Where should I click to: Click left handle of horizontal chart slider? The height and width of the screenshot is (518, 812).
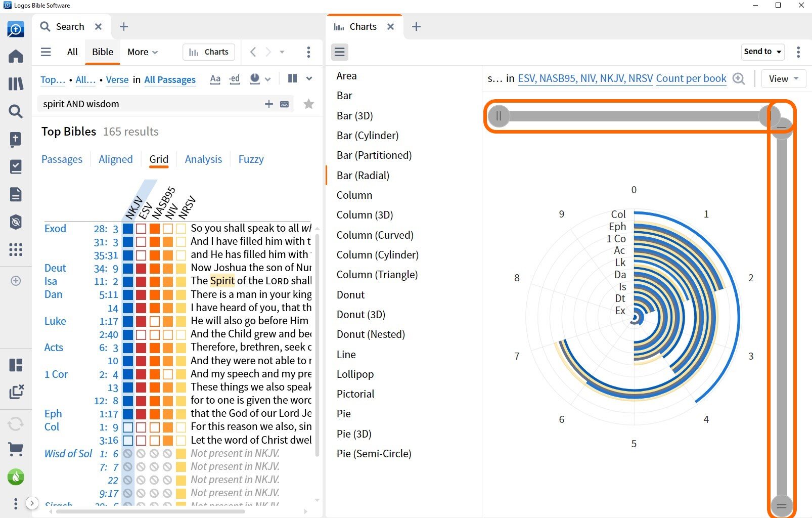(499, 116)
